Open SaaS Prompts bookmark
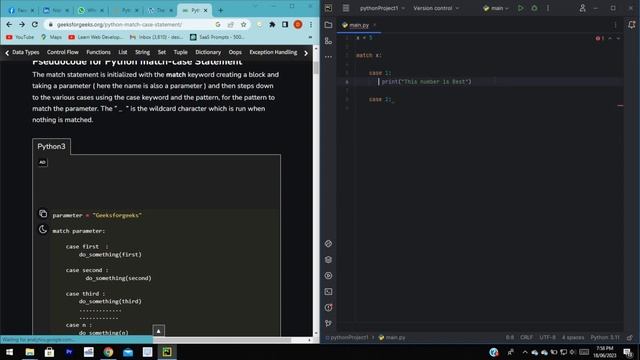The width and height of the screenshot is (640, 360). click(217, 37)
